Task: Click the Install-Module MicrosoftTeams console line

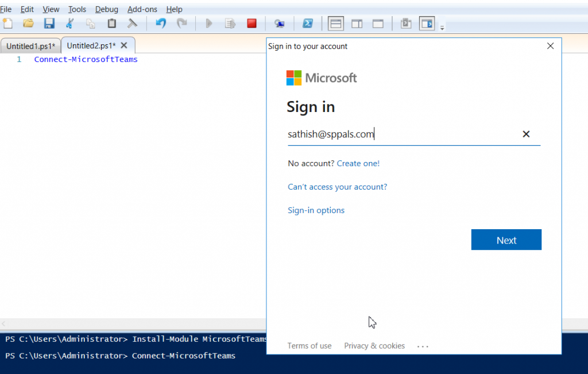Action: click(x=136, y=339)
